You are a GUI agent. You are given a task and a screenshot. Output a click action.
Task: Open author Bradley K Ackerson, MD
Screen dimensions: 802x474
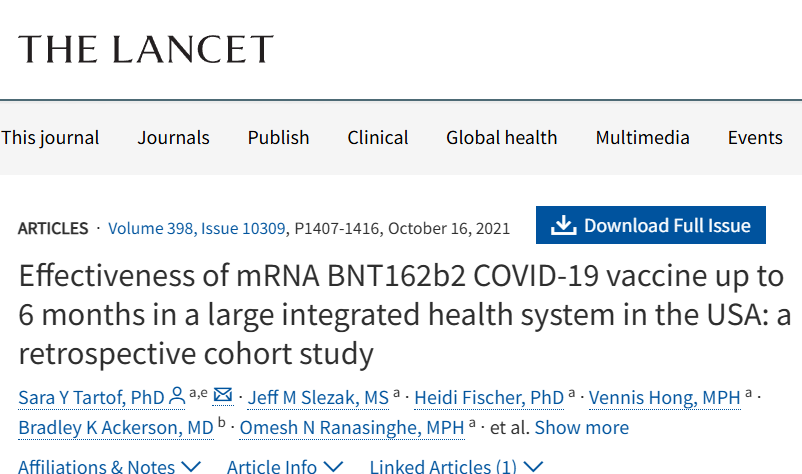tap(116, 427)
